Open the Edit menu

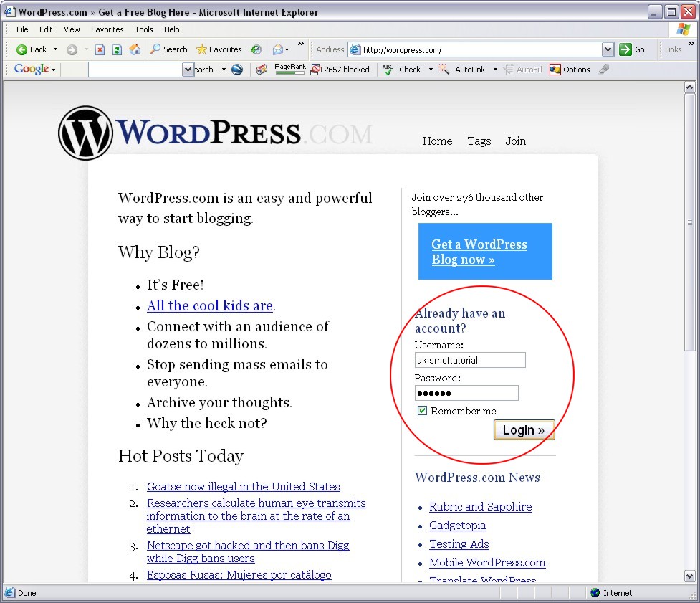click(x=46, y=29)
